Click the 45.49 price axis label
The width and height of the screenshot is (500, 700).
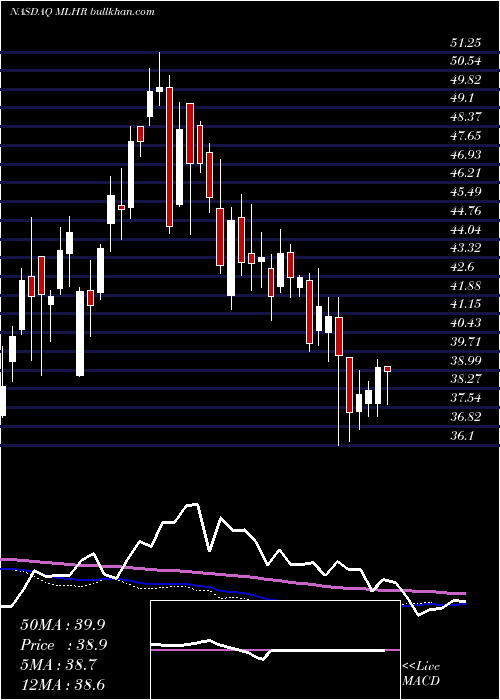pyautogui.click(x=466, y=192)
